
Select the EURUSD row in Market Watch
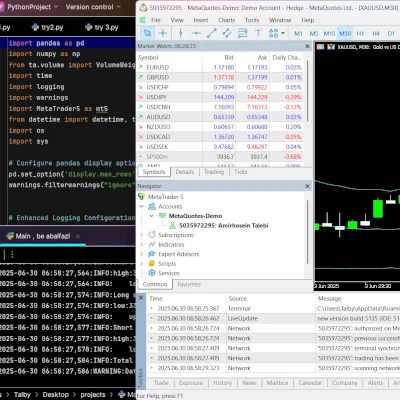tap(220, 67)
